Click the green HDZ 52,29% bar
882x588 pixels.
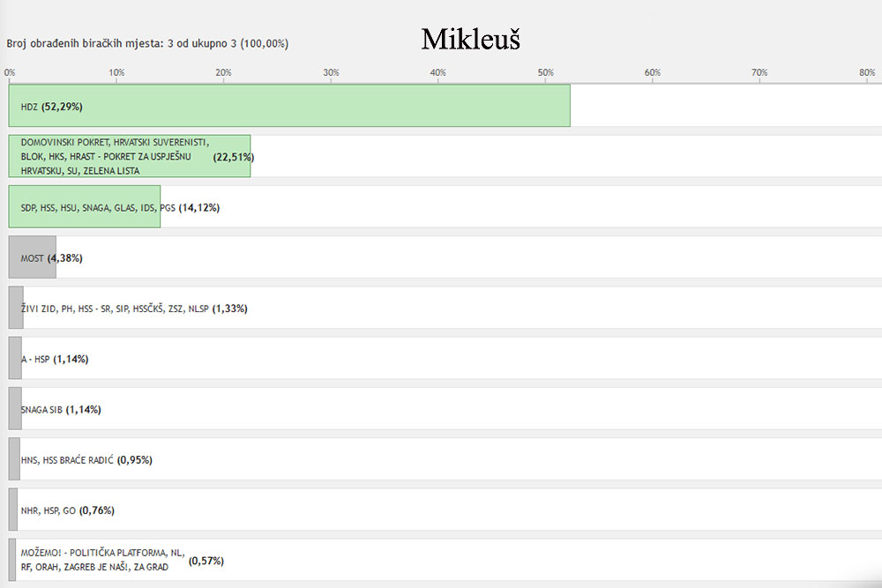point(289,106)
